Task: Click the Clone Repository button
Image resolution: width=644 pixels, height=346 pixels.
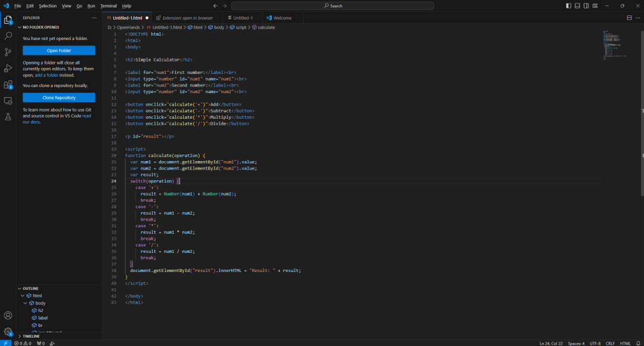Action: (x=58, y=98)
